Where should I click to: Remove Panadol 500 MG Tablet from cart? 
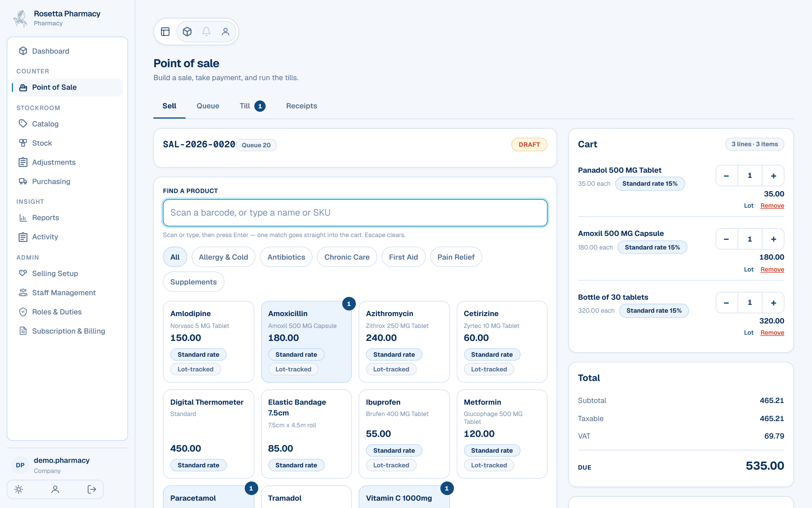point(772,206)
